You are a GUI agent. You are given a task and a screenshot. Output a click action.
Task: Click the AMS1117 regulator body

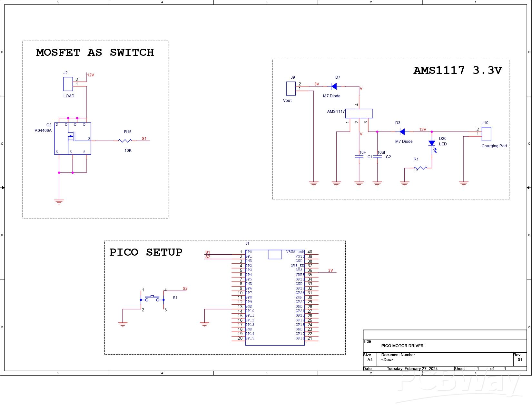point(359,113)
